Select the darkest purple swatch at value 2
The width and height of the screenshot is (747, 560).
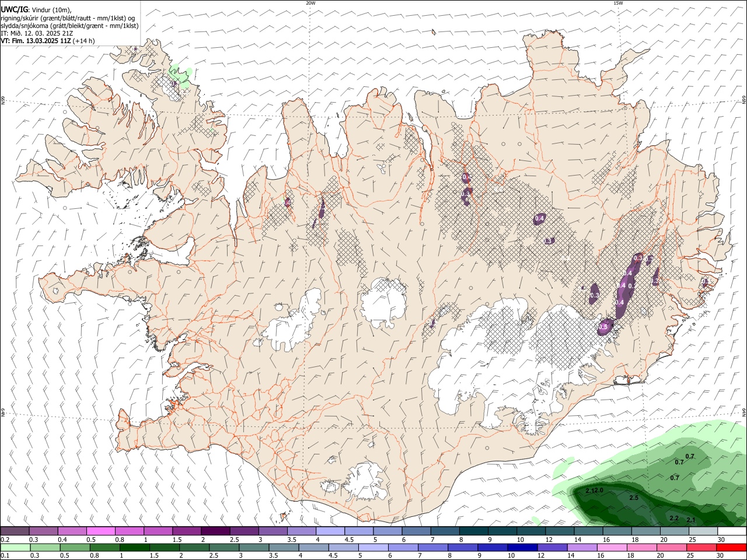click(x=215, y=531)
